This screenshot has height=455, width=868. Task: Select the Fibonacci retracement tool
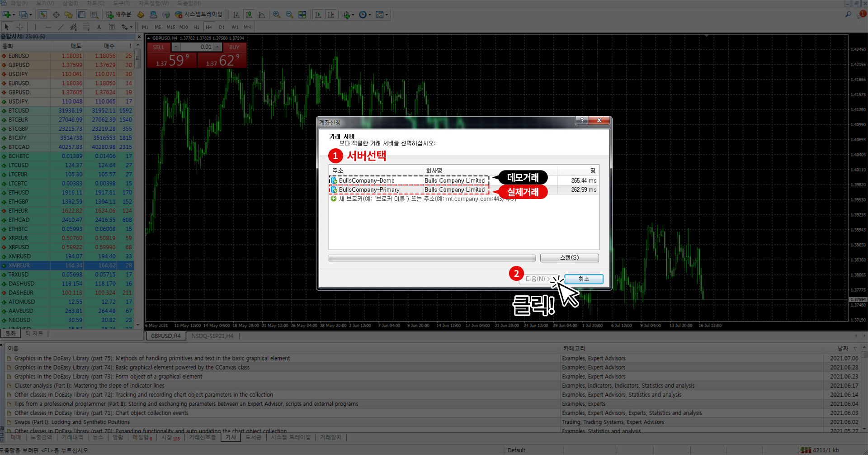click(x=86, y=27)
